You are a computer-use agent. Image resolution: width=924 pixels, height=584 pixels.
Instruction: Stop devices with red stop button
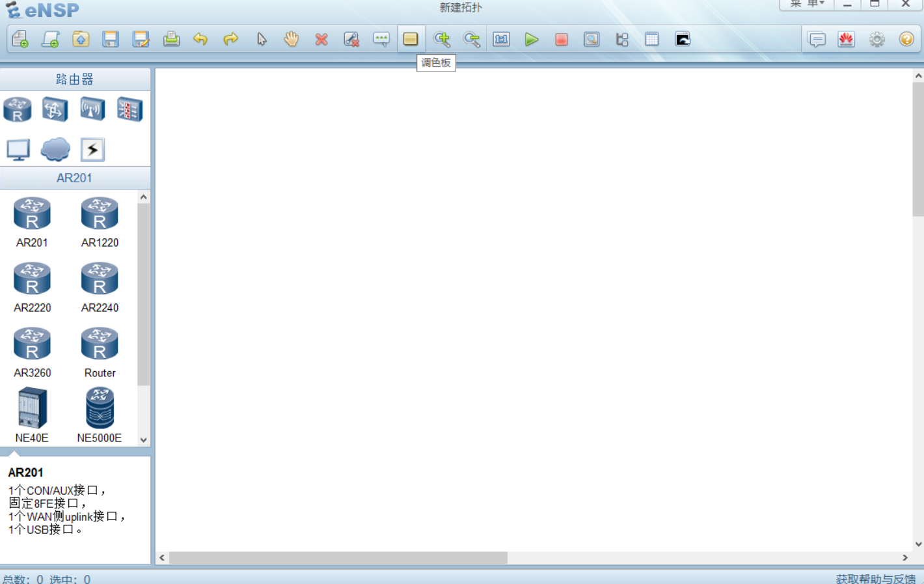[x=562, y=39]
